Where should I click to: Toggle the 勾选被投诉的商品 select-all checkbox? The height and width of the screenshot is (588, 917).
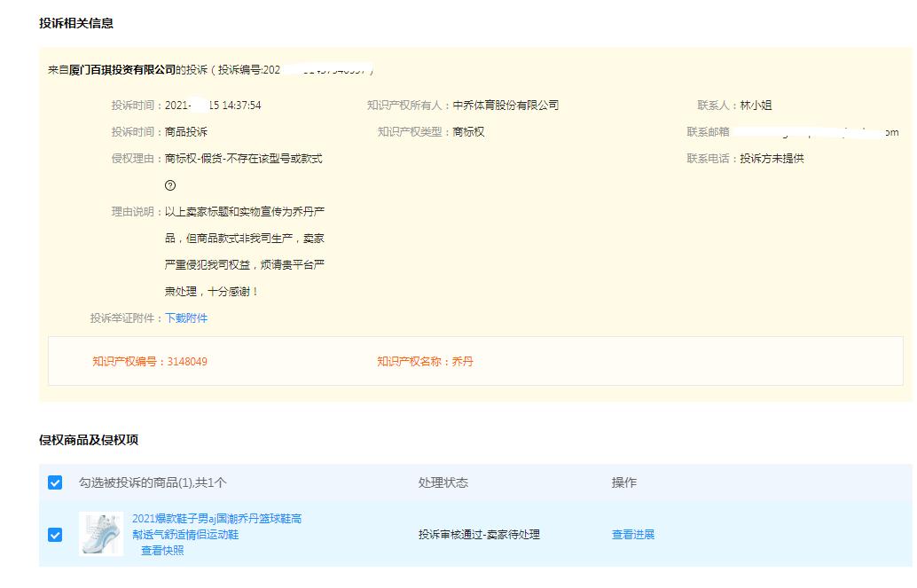tap(55, 482)
